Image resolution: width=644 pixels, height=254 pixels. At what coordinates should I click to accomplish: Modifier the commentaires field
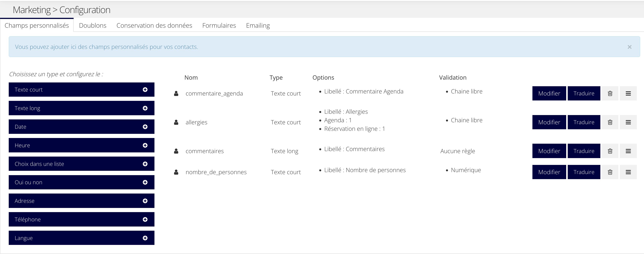pyautogui.click(x=549, y=151)
